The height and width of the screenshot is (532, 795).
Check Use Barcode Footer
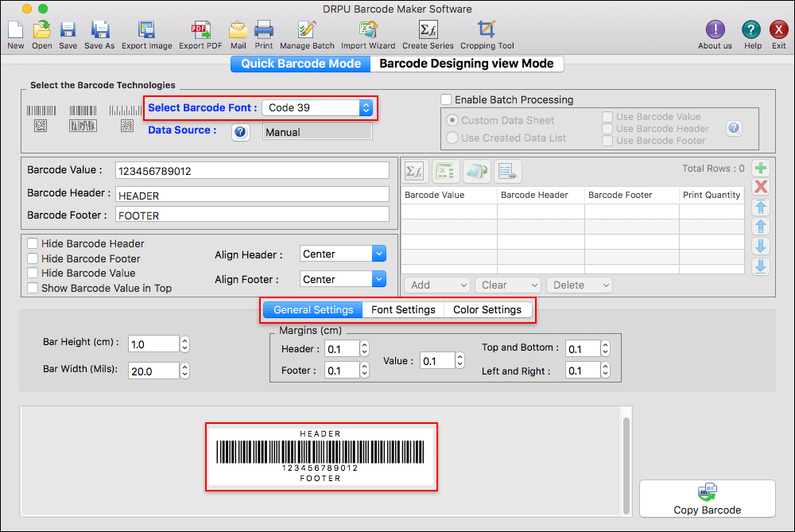[x=607, y=141]
